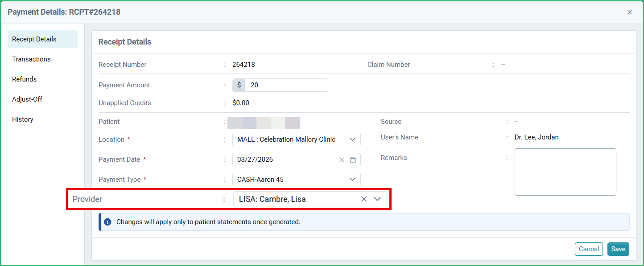644x266 pixels.
Task: Click the Claim Number label
Action: coord(389,65)
